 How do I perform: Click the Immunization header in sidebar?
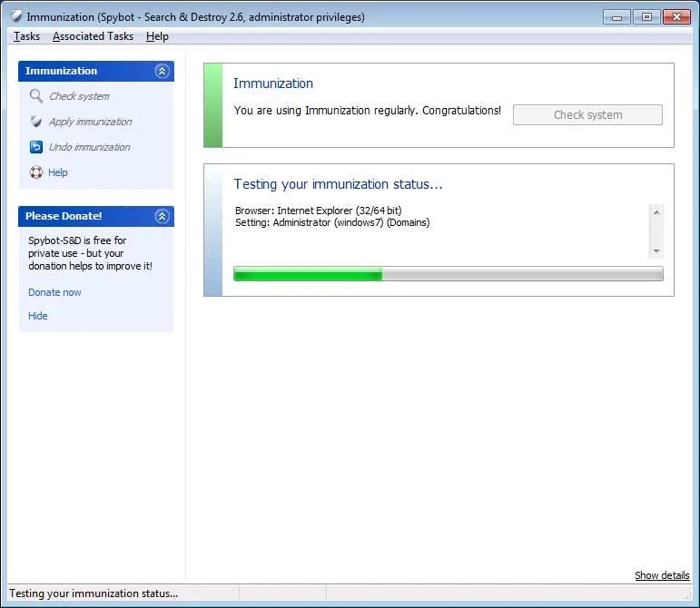tap(61, 71)
